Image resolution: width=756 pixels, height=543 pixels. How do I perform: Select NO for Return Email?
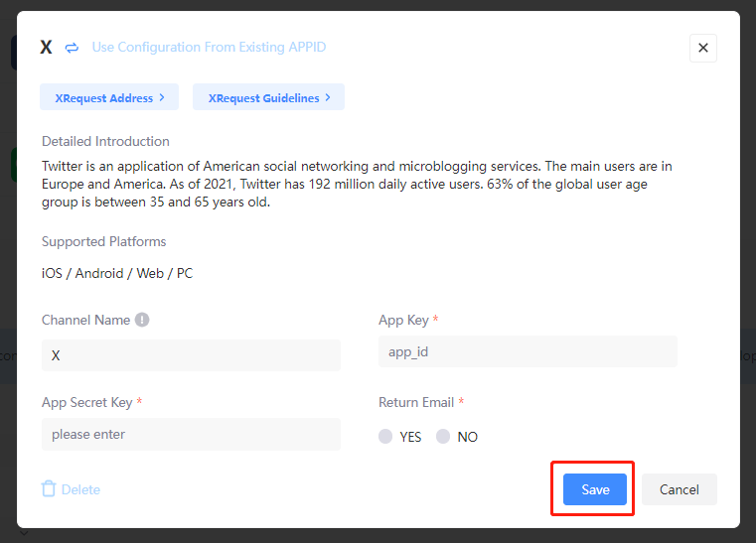point(443,437)
